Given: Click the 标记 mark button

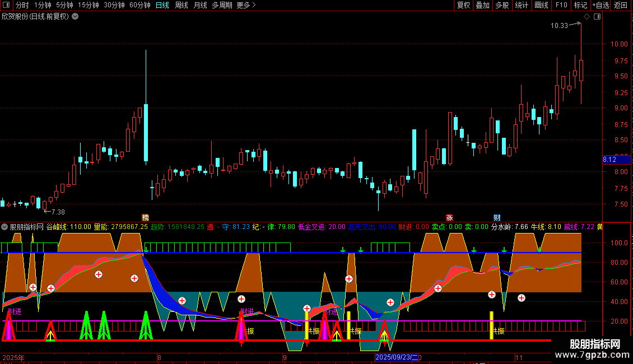Looking at the screenshot, I should (580, 5).
